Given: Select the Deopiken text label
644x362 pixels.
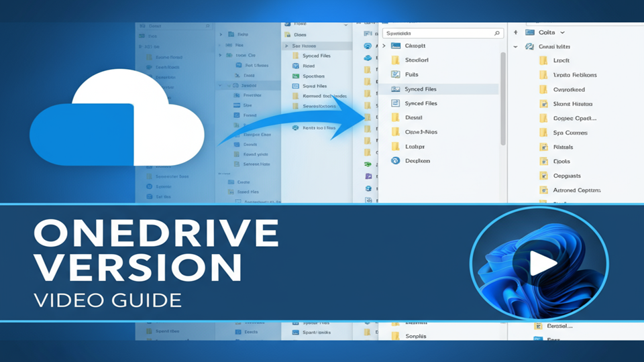Looking at the screenshot, I should coord(417,161).
